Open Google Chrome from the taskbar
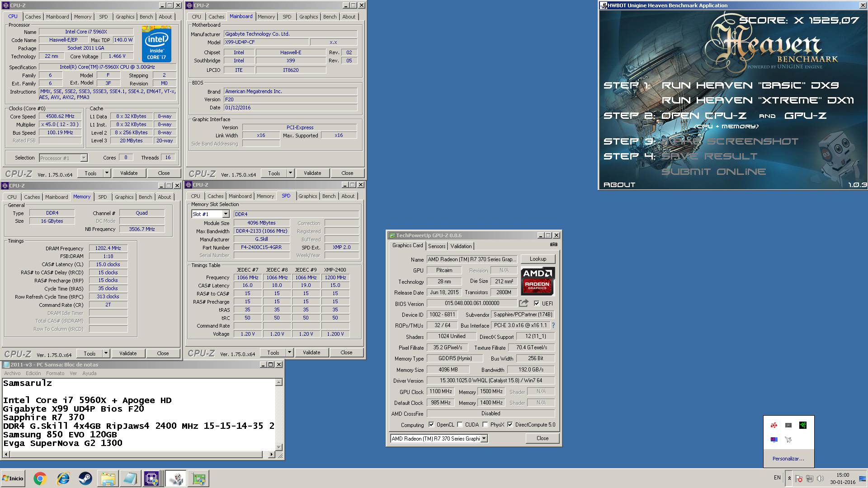 click(x=40, y=479)
